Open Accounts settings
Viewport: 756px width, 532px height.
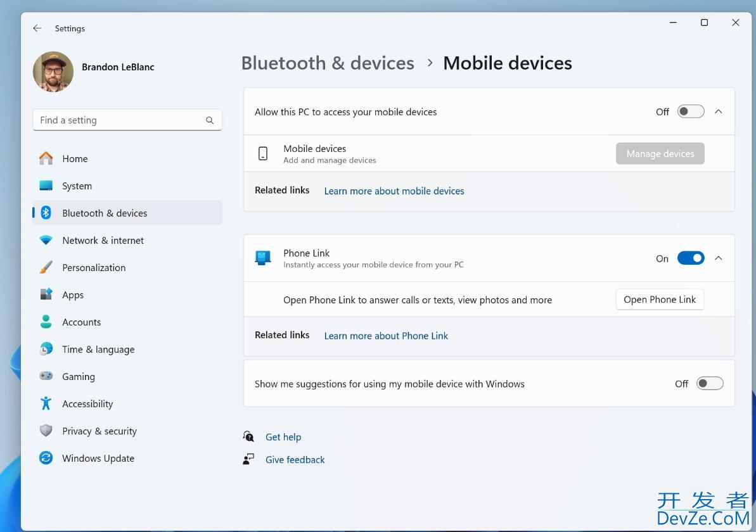pos(127,322)
